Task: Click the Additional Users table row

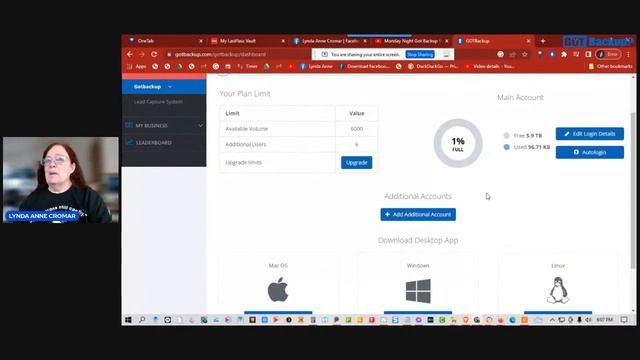Action: [299, 144]
